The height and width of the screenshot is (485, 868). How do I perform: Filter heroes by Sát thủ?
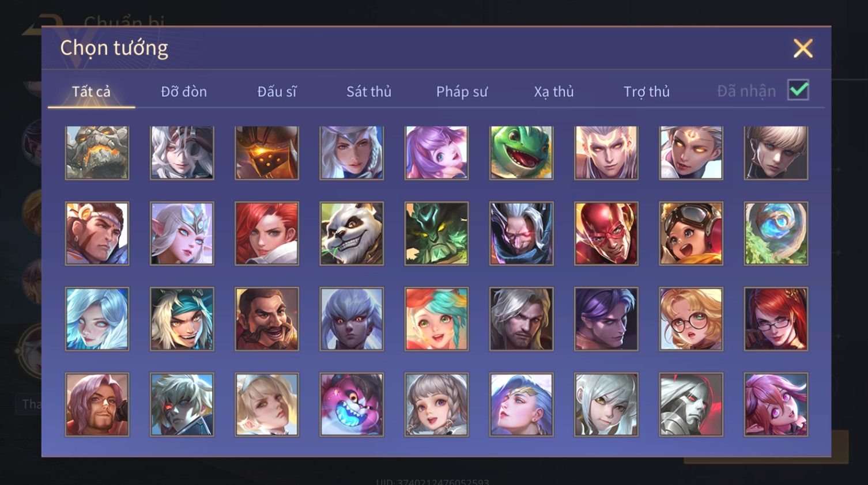pos(369,92)
